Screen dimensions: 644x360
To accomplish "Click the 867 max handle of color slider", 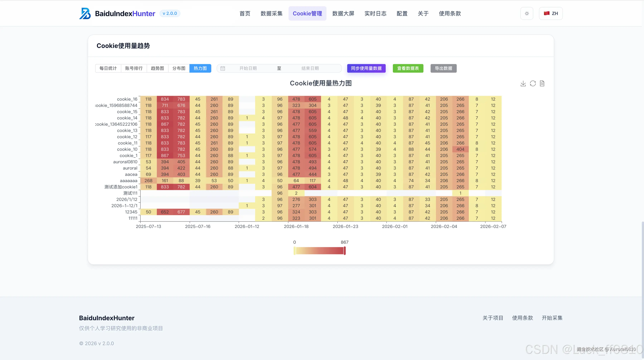I will (x=345, y=251).
